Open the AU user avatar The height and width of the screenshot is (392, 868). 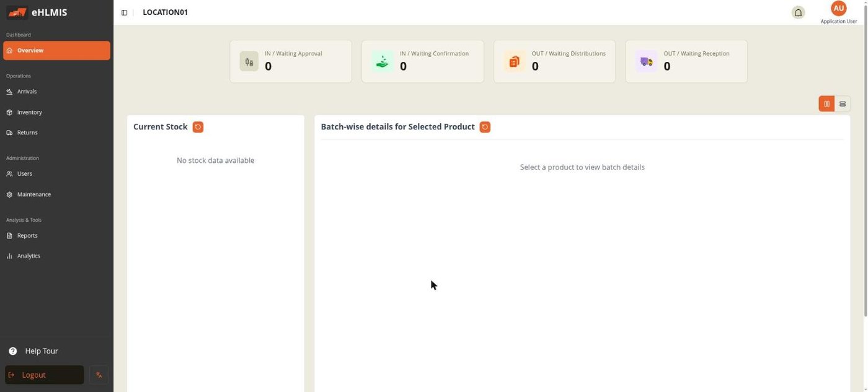[838, 8]
